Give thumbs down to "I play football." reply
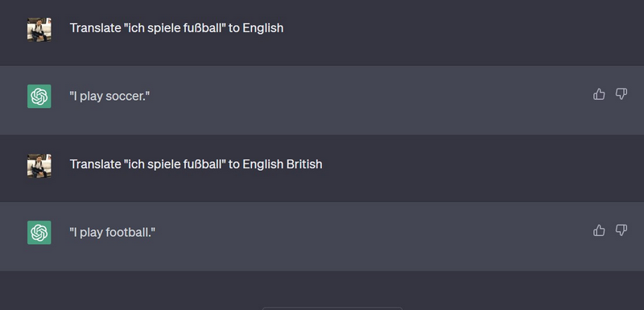 click(621, 231)
